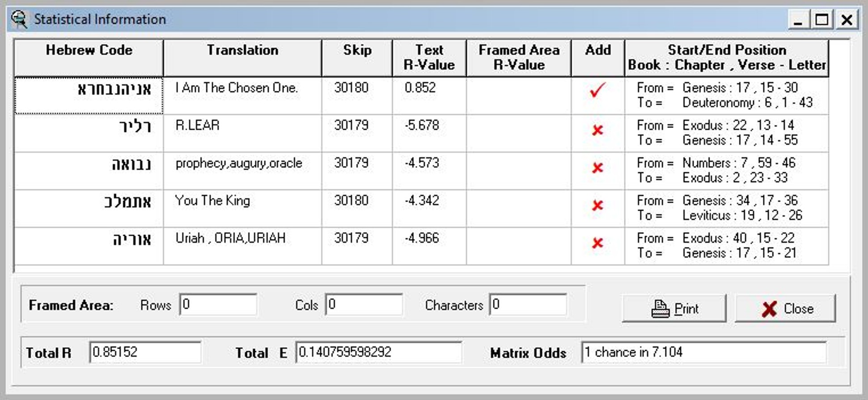Image resolution: width=868 pixels, height=400 pixels.
Task: Click the Add column header
Action: 598,58
